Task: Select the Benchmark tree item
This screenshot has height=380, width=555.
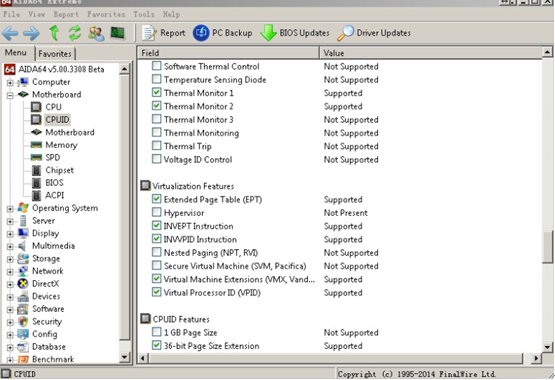Action: pyautogui.click(x=53, y=359)
